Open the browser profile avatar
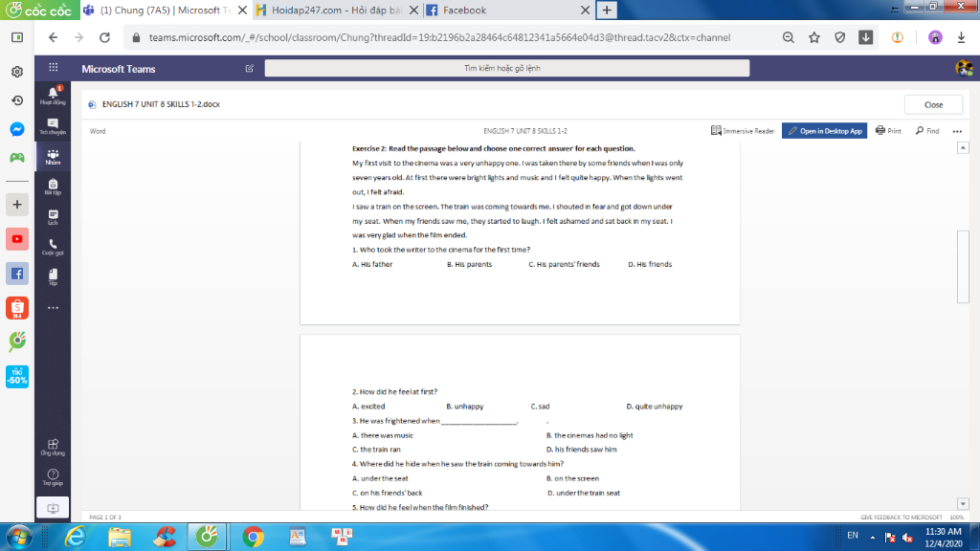Image resolution: width=980 pixels, height=551 pixels. pyautogui.click(x=935, y=37)
